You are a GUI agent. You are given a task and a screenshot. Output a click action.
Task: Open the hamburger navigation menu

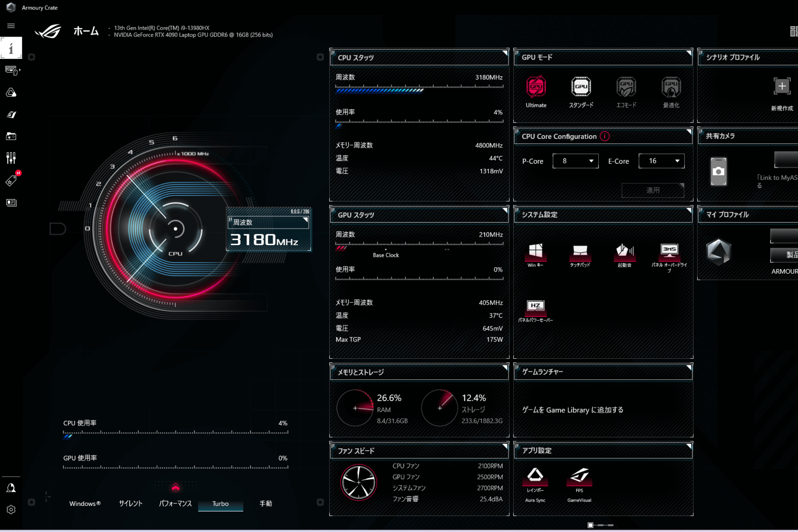pos(11,26)
